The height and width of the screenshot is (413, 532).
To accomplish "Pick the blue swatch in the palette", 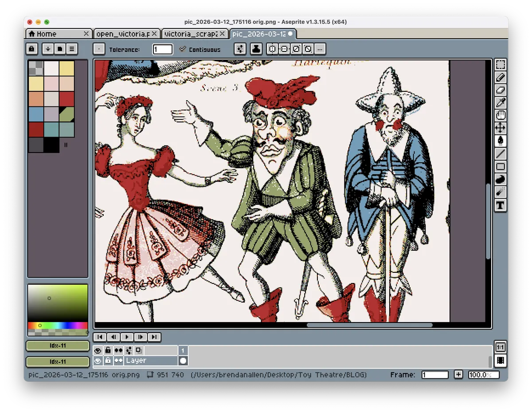I will click(x=36, y=114).
